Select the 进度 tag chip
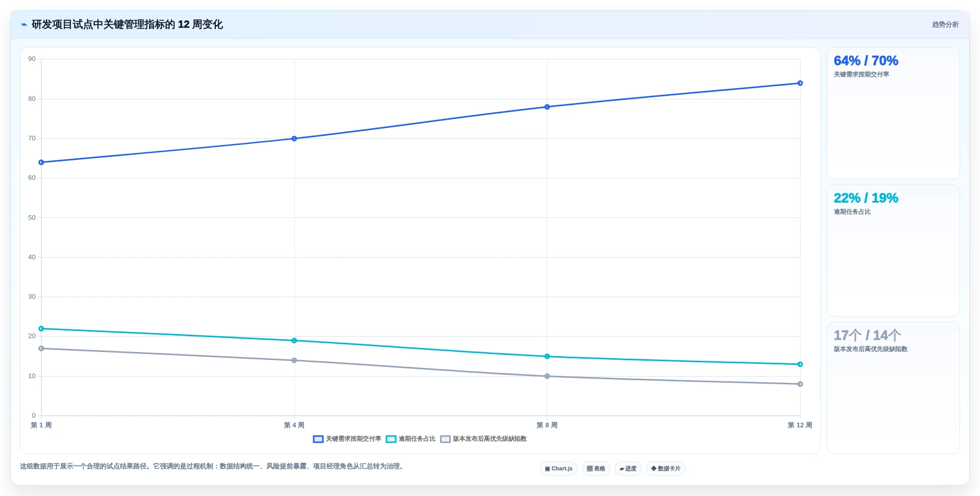The image size is (980, 496). coord(628,469)
